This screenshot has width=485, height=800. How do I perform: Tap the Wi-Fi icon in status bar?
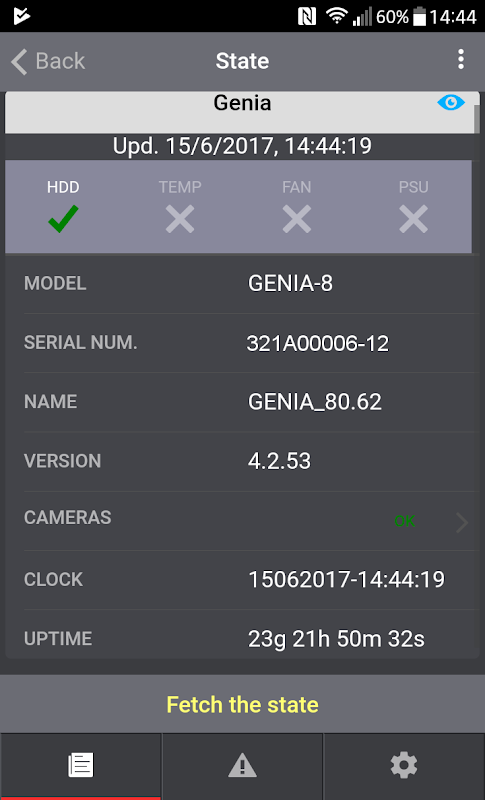[337, 17]
